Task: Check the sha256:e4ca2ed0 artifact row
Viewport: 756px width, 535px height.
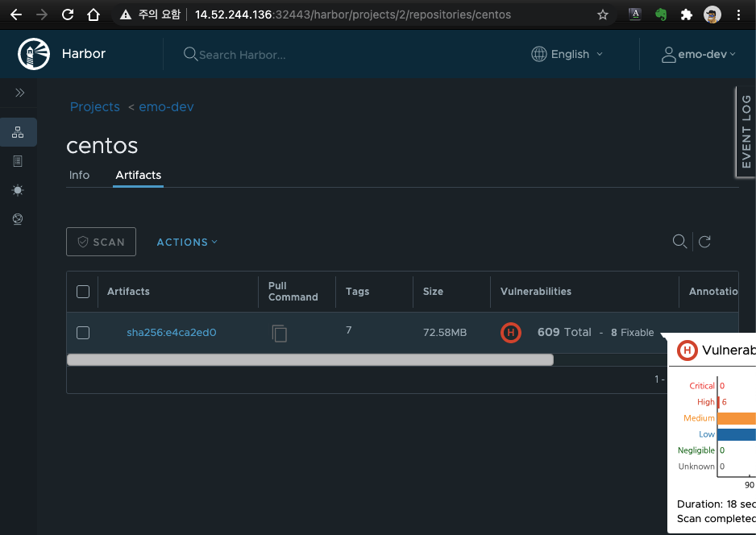Action: (x=83, y=333)
